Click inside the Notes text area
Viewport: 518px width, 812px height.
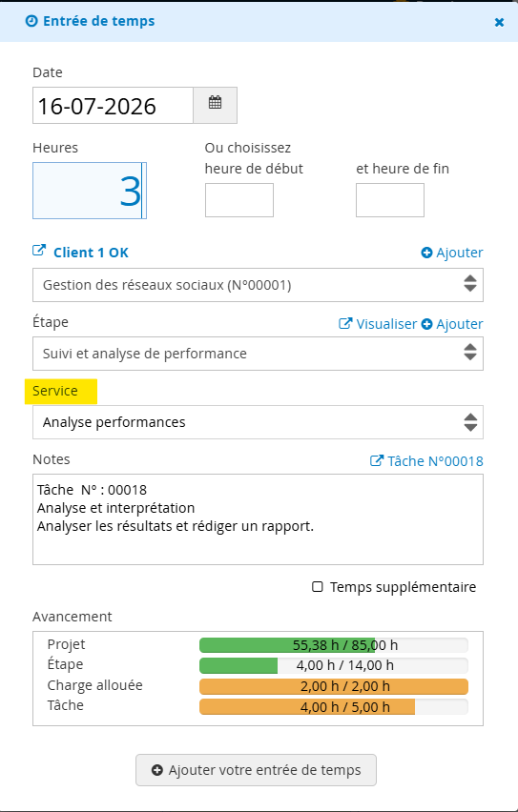tap(258, 519)
